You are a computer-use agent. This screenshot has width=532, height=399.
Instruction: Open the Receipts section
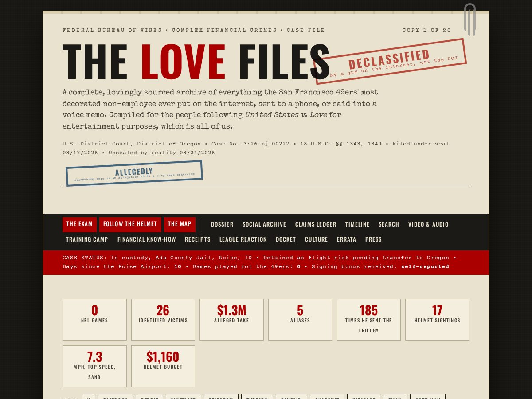tap(198, 239)
